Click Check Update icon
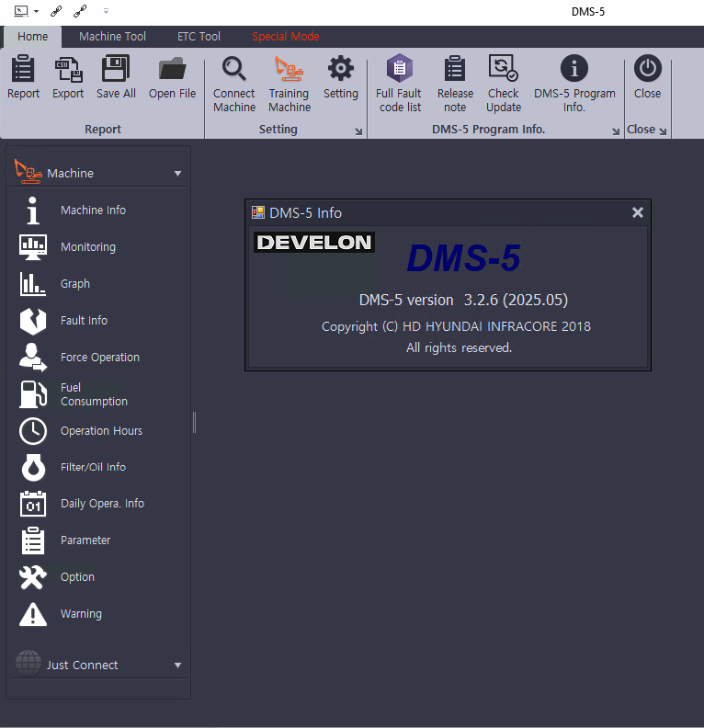This screenshot has width=704, height=728. (503, 68)
